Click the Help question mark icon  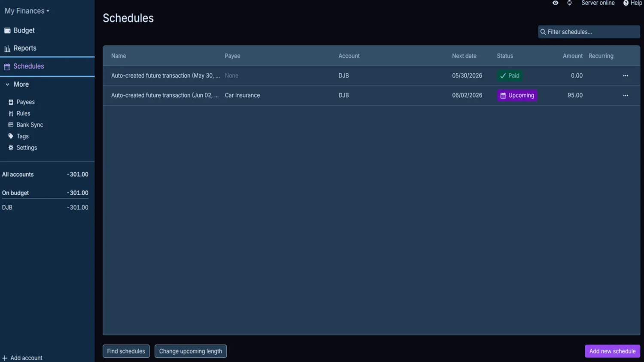point(626,3)
